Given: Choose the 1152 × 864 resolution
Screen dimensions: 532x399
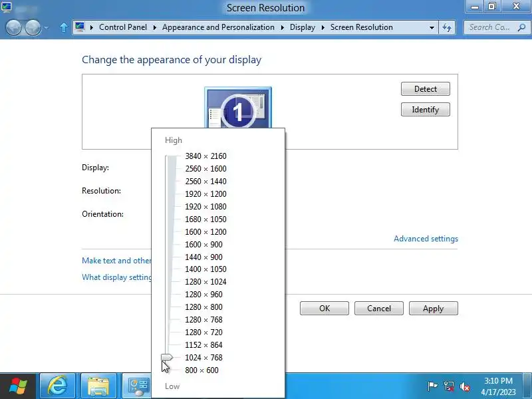Looking at the screenshot, I should pos(203,345).
